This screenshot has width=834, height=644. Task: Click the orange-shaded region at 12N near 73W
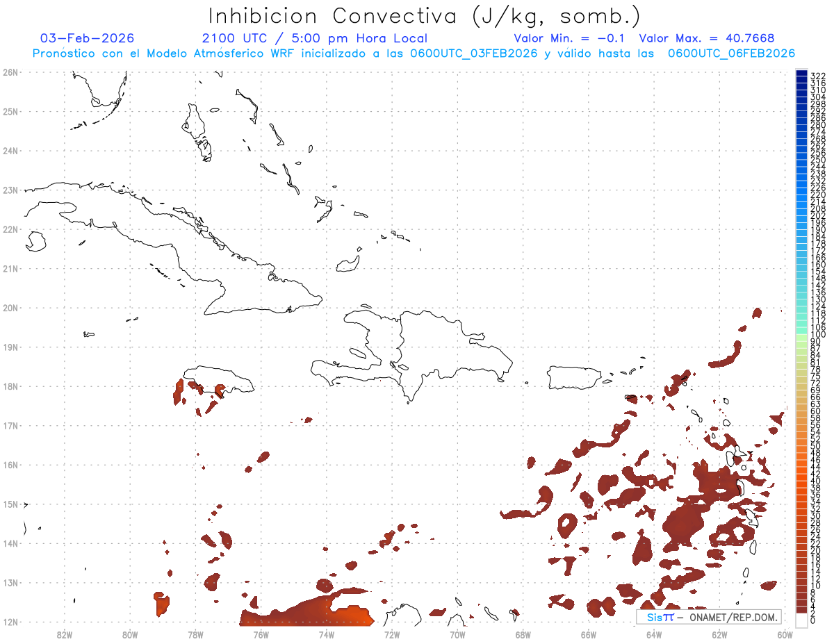351,616
